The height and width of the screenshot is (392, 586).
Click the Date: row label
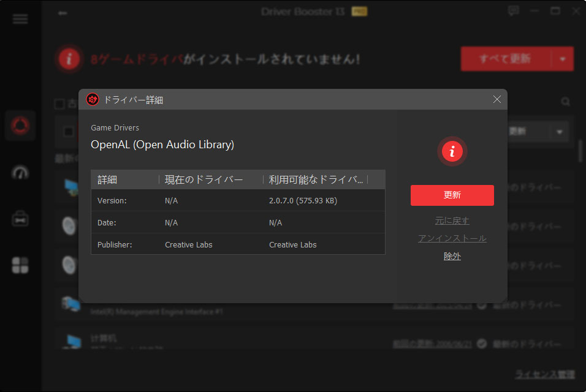107,222
